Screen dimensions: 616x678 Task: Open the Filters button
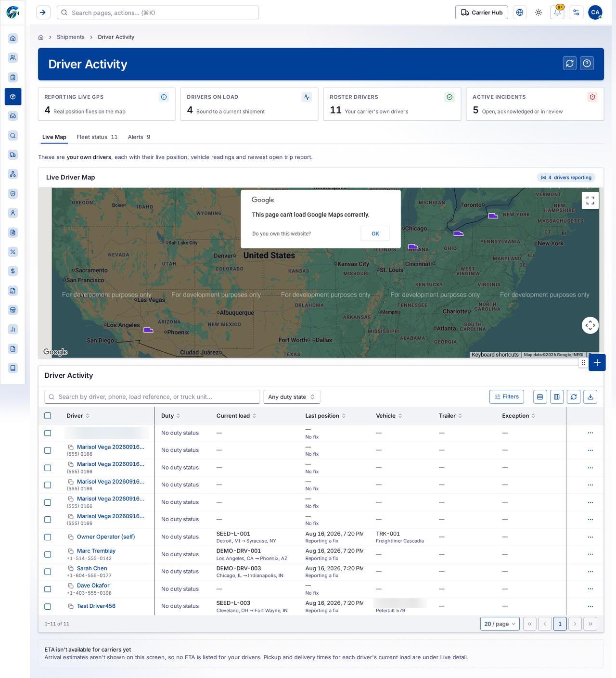click(507, 397)
